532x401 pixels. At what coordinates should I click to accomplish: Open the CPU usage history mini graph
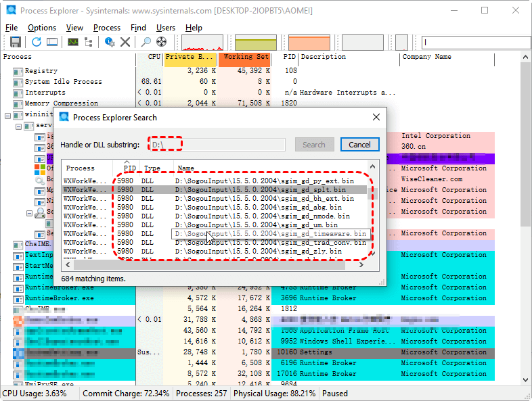coord(202,43)
